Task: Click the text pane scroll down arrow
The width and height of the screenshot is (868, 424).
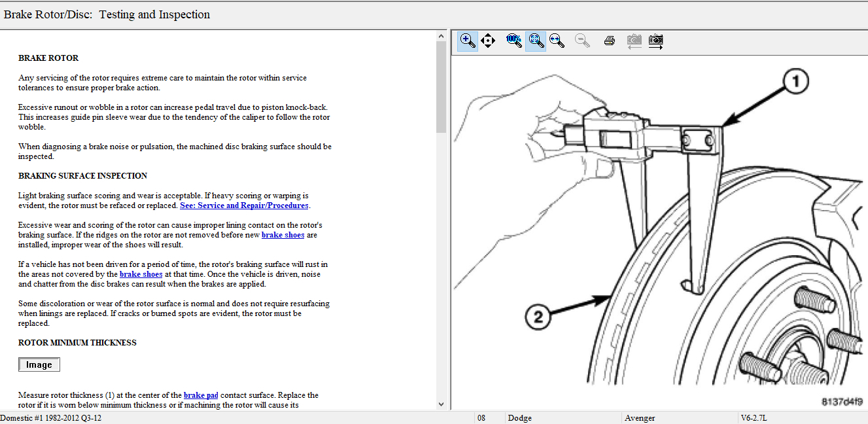Action: coord(441,404)
